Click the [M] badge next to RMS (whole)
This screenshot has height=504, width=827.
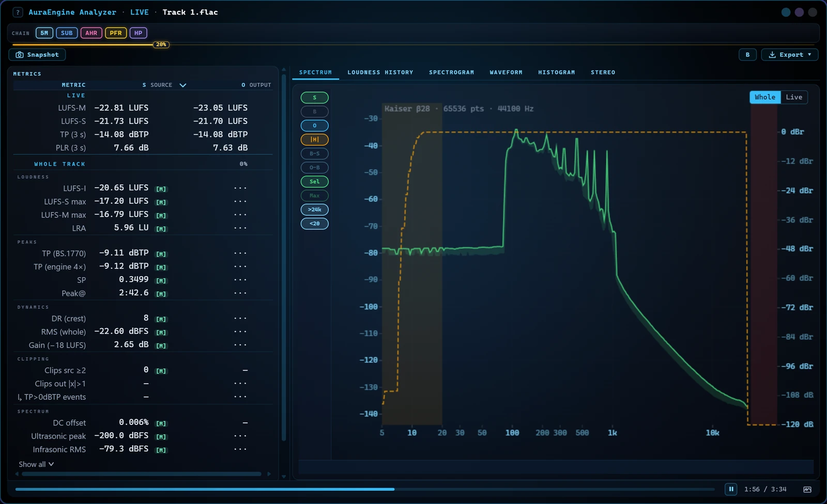[161, 333]
